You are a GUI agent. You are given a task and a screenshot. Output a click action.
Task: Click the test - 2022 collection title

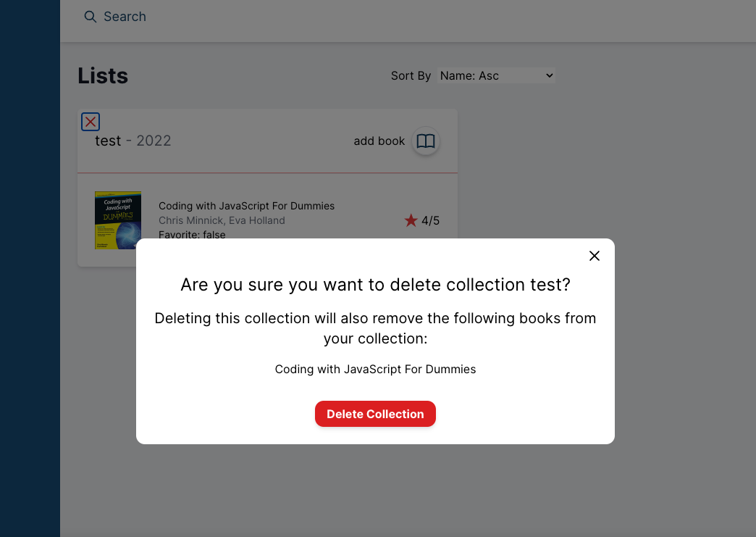click(x=133, y=141)
